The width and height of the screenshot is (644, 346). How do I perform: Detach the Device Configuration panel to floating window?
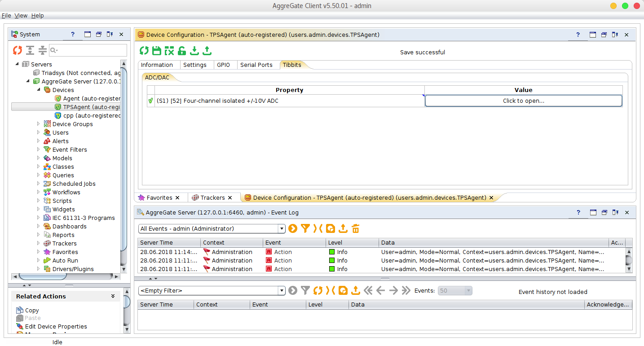604,35
